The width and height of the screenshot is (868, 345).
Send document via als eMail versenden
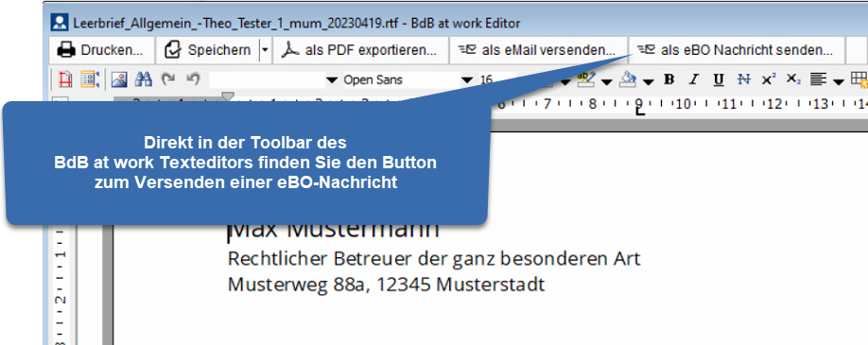click(x=537, y=50)
